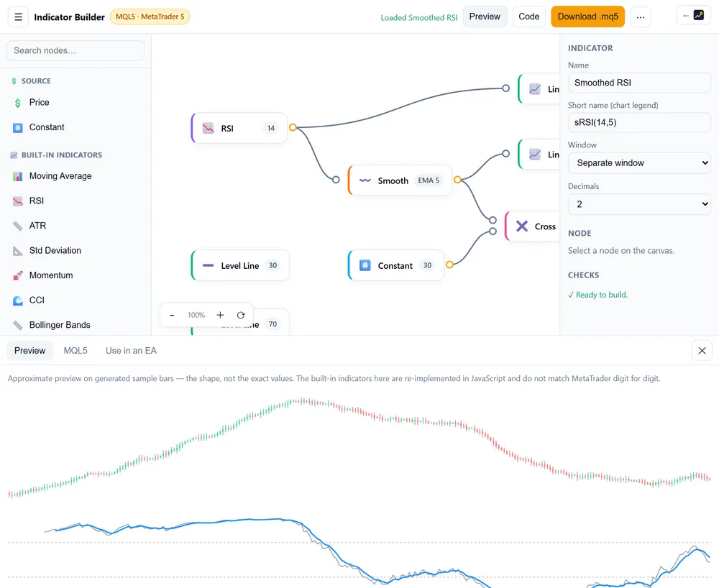Click the "Loaded Smoothed RSI" status text
The width and height of the screenshot is (719, 588).
point(419,17)
